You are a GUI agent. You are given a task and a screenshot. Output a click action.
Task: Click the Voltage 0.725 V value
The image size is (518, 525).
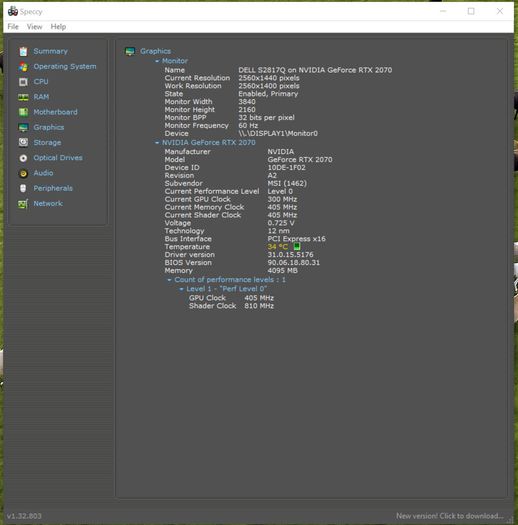[x=281, y=223]
